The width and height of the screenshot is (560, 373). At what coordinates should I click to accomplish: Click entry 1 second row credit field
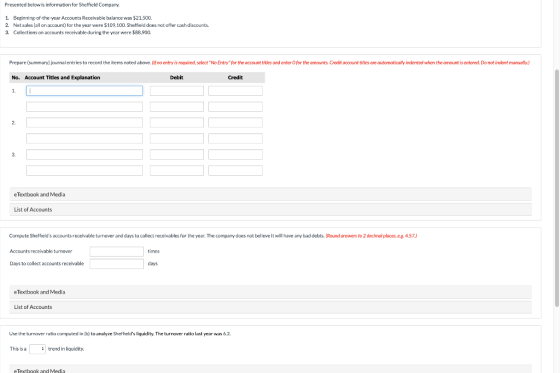[235, 106]
